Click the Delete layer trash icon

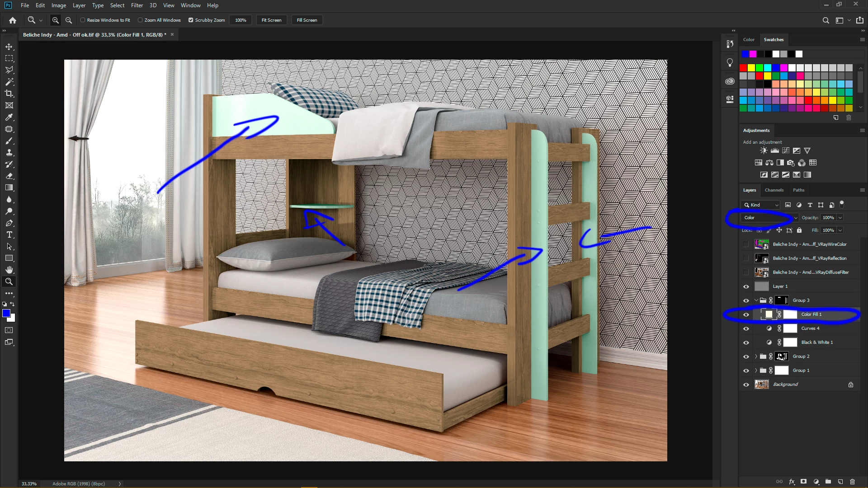click(x=853, y=482)
